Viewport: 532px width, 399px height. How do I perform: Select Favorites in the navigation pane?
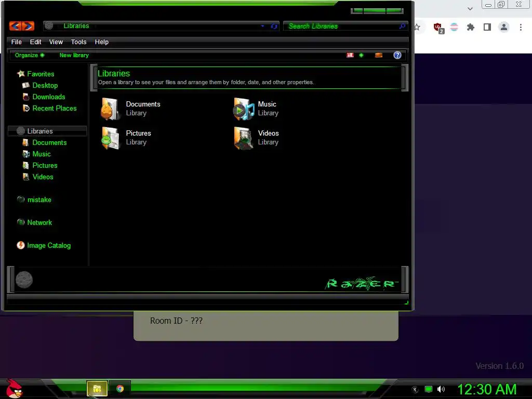coord(36,74)
